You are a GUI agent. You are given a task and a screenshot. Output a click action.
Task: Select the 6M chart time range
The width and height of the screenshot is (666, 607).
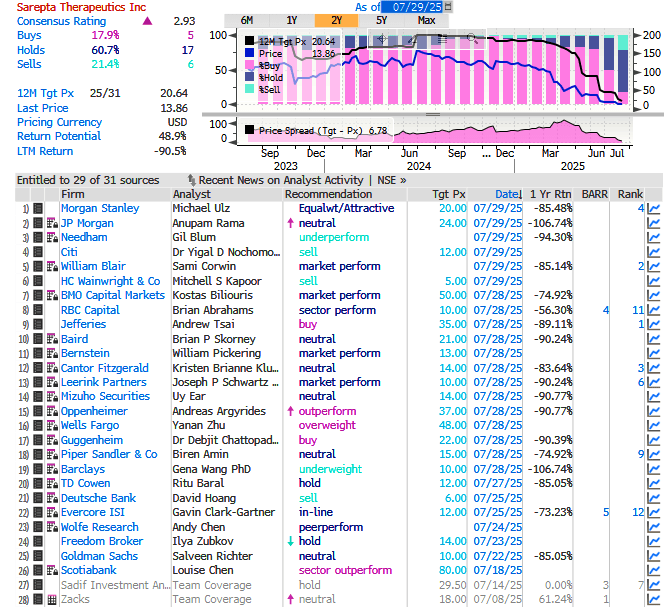click(246, 20)
